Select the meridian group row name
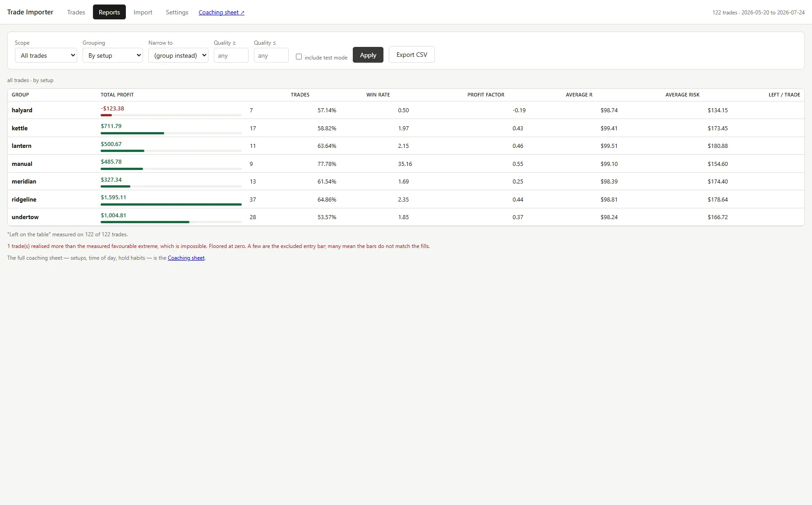 24,181
